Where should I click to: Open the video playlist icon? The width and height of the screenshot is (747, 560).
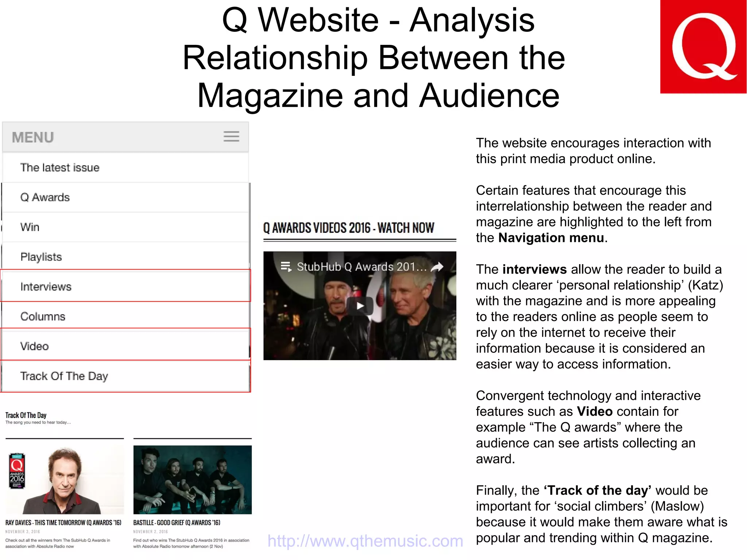tap(286, 267)
